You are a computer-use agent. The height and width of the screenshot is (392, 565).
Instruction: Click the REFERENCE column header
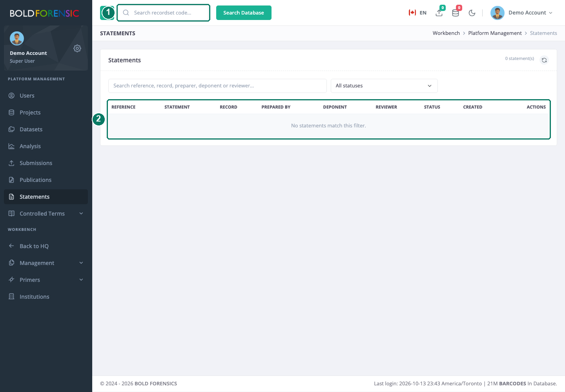123,107
